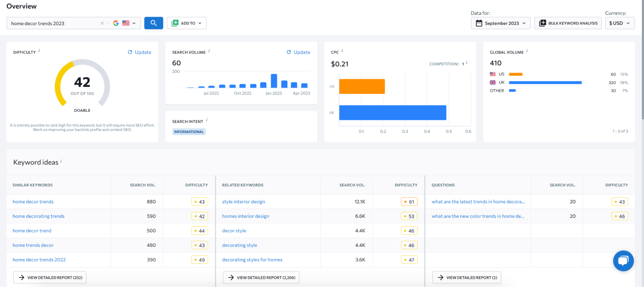The height and width of the screenshot is (287, 644).
Task: View detailed report for related keywords
Action: pyautogui.click(x=261, y=277)
